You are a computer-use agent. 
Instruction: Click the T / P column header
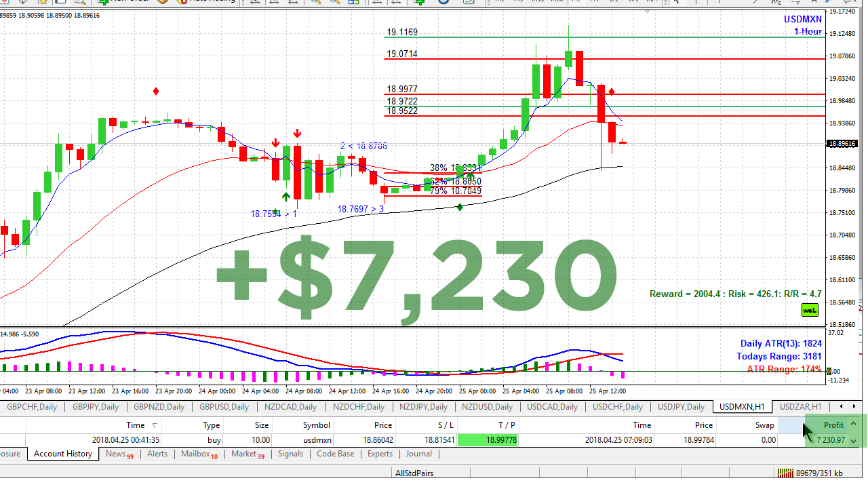(488, 425)
